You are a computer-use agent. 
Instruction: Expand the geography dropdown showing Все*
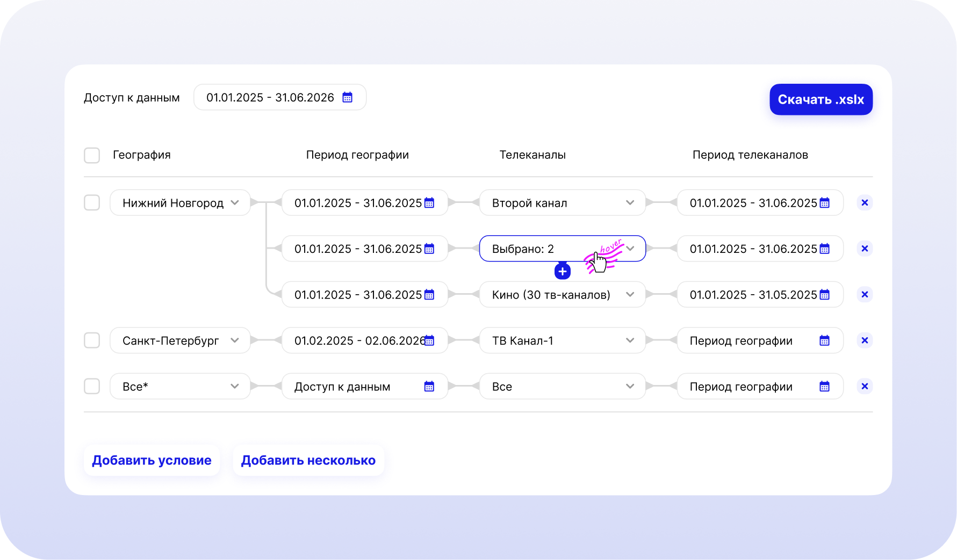(x=234, y=386)
